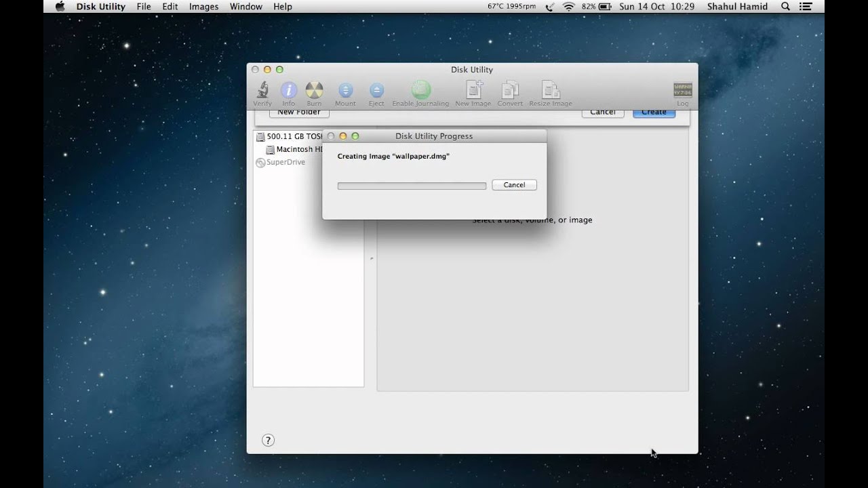
Task: Click the New Image toolbar icon
Action: click(473, 94)
